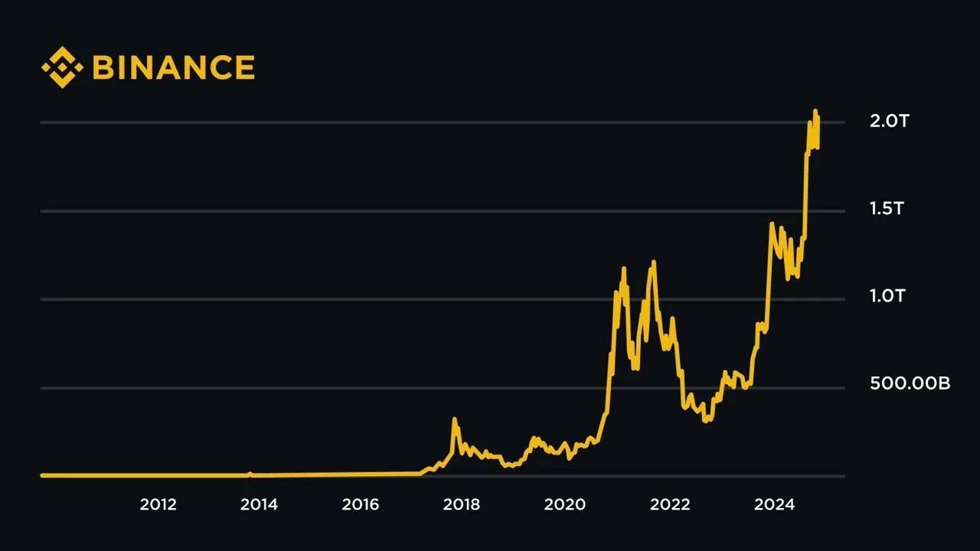Click the Binance diamond logo icon
Image resolution: width=980 pixels, height=551 pixels.
tap(63, 67)
